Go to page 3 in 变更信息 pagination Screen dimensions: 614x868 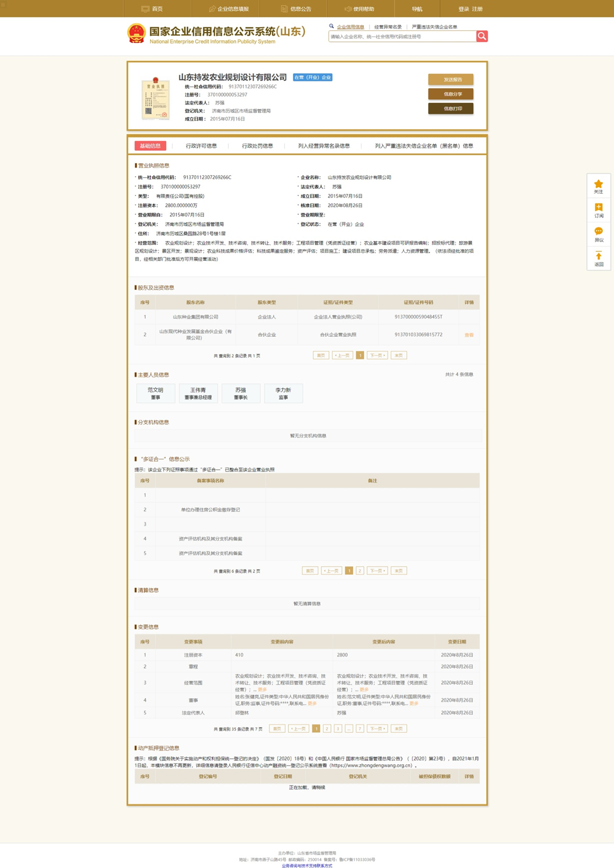pyautogui.click(x=338, y=728)
